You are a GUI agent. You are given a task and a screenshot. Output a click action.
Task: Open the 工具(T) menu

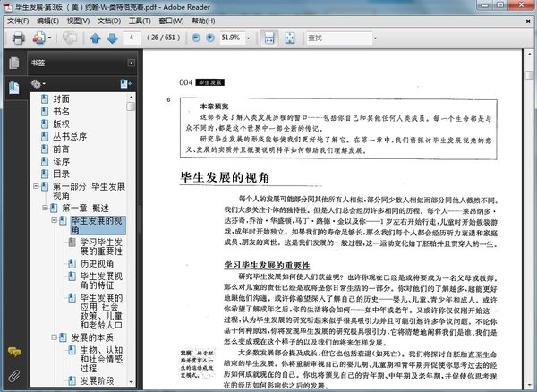(140, 21)
